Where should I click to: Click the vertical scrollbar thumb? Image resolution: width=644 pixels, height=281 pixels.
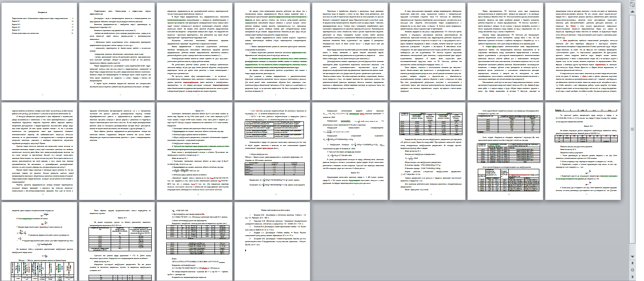point(632,129)
